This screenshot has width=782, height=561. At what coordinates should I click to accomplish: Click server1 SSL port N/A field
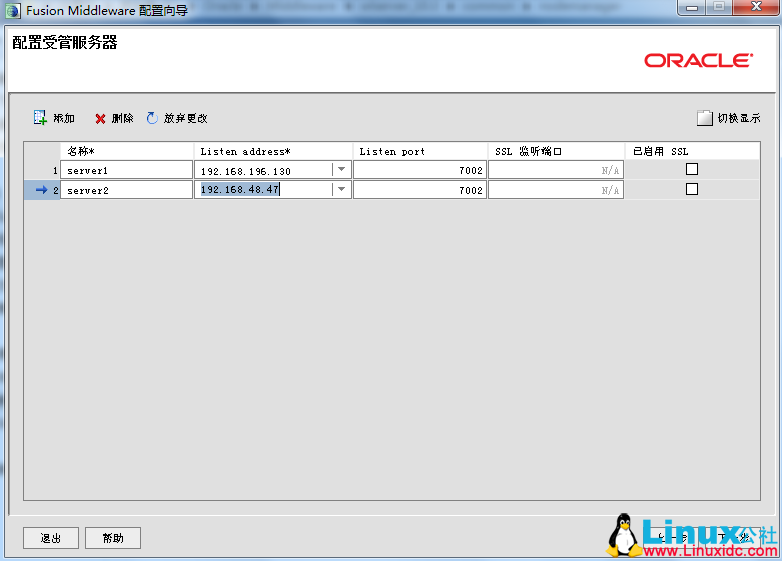point(556,170)
